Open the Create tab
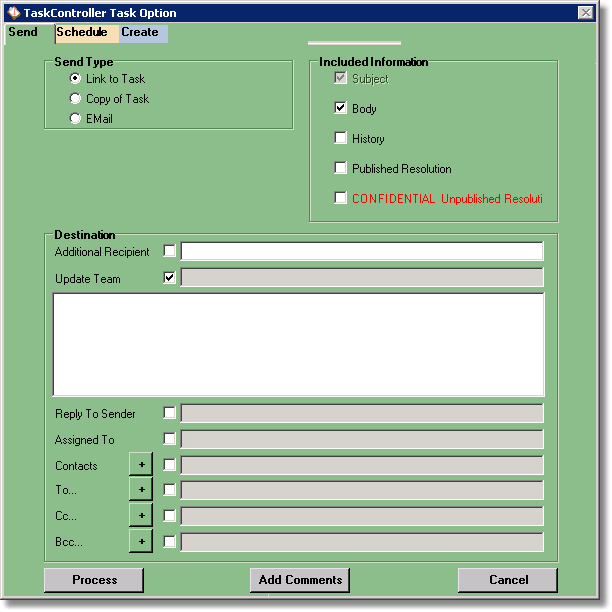 141,33
